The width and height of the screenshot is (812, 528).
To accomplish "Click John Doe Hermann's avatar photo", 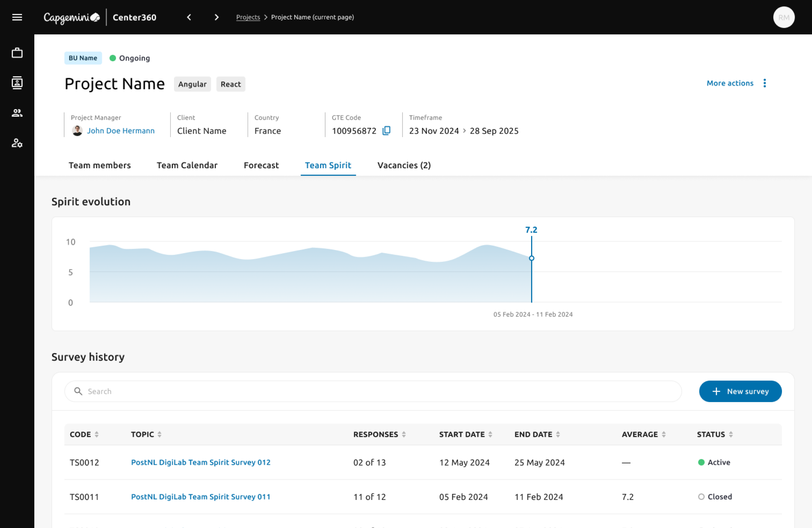I will point(77,130).
